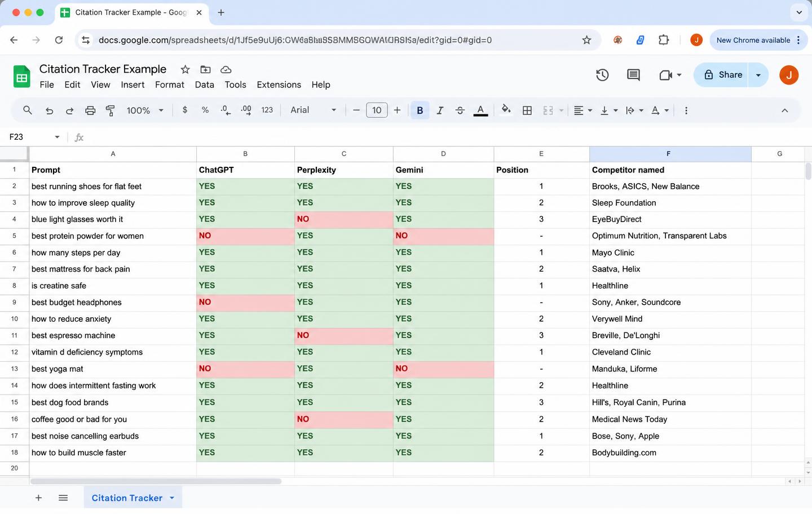812x514 pixels.
Task: Collapse the menus with up chevron
Action: tap(784, 110)
